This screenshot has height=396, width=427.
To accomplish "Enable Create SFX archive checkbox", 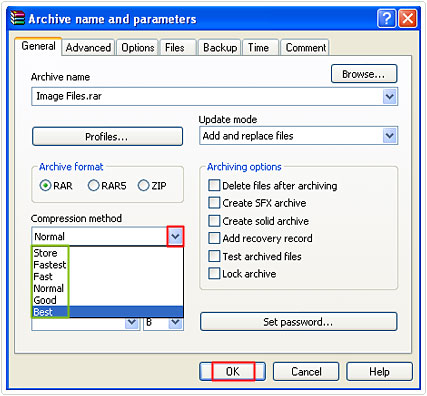I will [214, 203].
